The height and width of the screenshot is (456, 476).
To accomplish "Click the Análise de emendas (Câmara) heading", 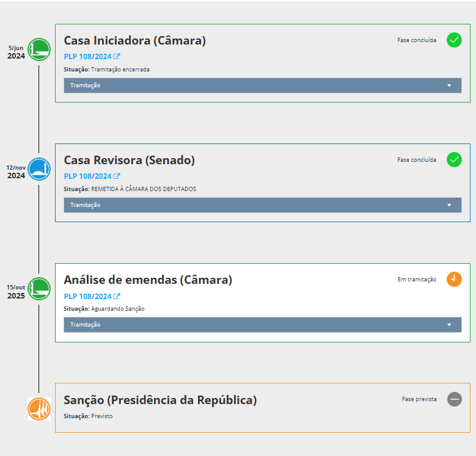I will pyautogui.click(x=148, y=280).
